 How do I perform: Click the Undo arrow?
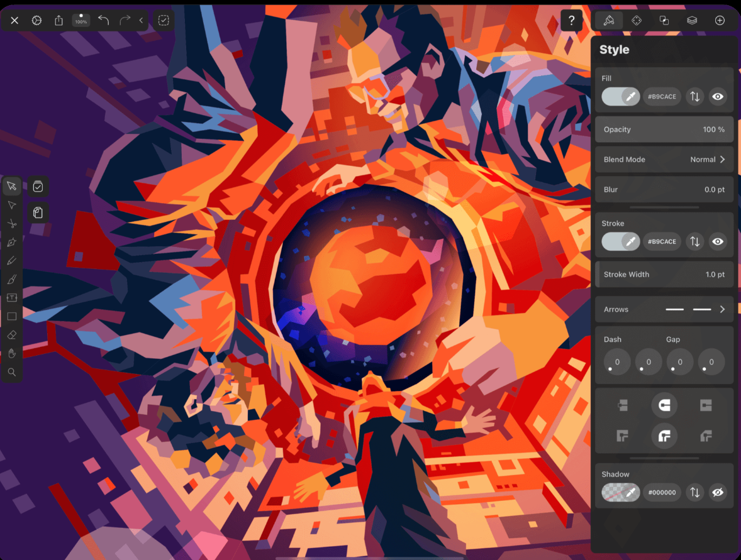[x=104, y=20]
